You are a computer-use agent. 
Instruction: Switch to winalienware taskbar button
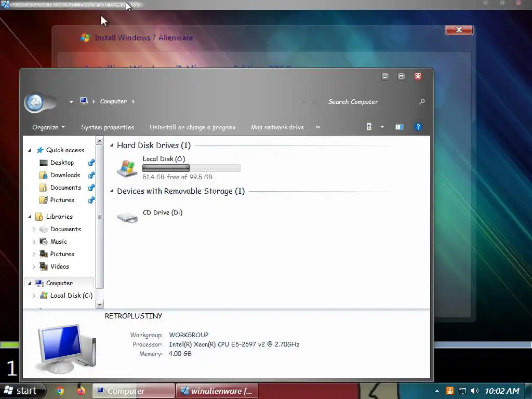tap(217, 391)
